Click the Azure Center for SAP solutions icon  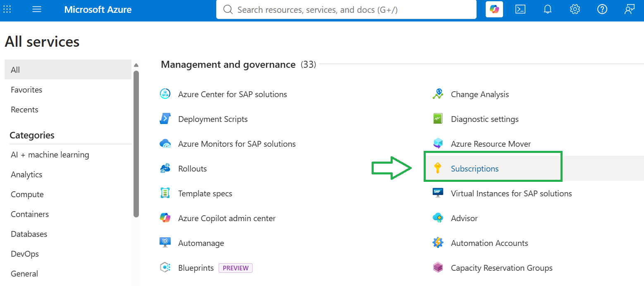[165, 94]
